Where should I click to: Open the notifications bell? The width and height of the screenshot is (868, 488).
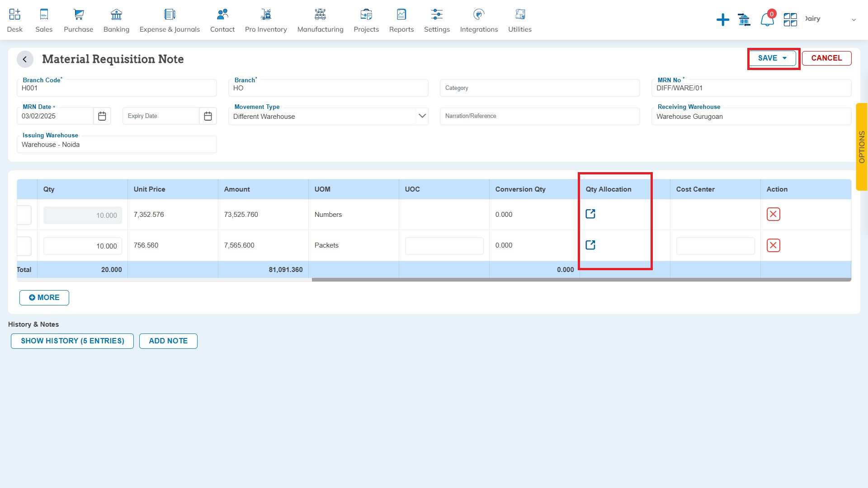coord(767,19)
